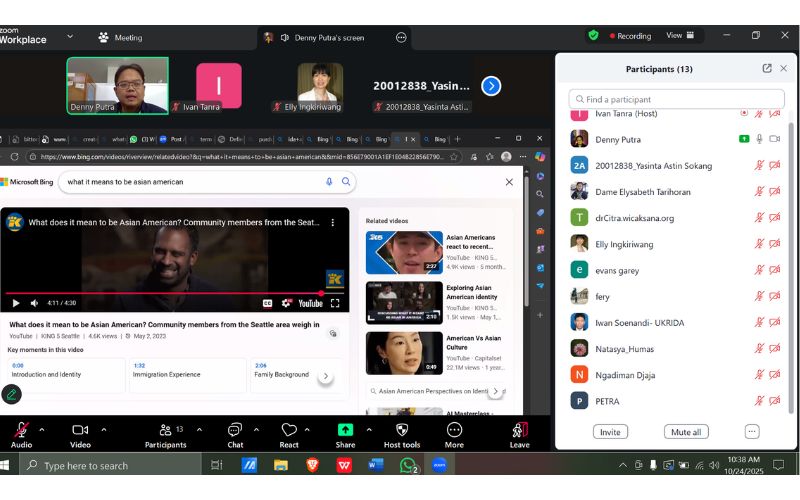Click the Invite button

(x=610, y=432)
